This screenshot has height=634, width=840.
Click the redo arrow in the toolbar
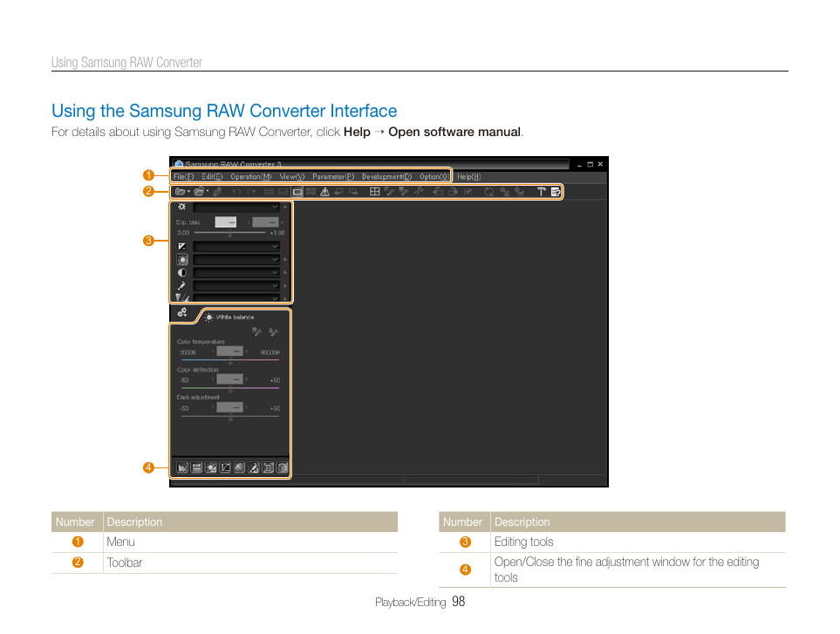[x=250, y=192]
